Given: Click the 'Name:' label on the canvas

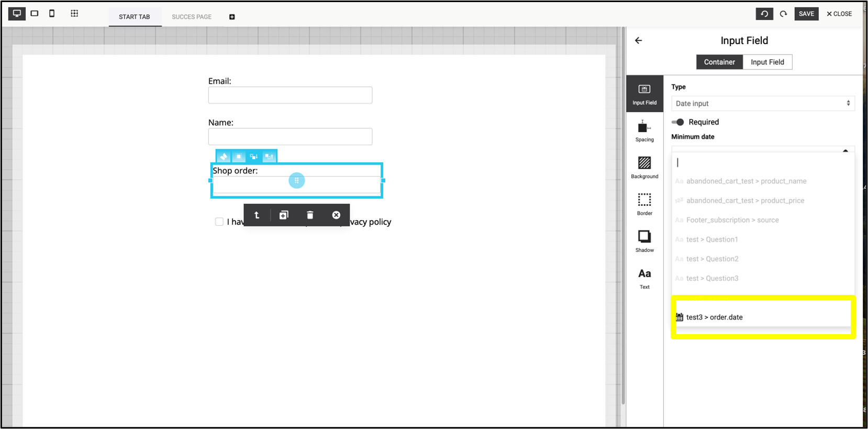Looking at the screenshot, I should (221, 123).
